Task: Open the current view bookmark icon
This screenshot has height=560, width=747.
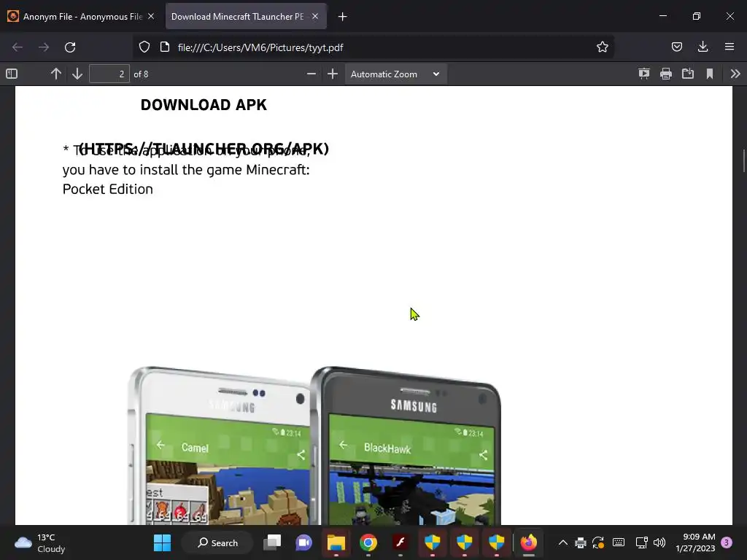Action: [x=709, y=74]
